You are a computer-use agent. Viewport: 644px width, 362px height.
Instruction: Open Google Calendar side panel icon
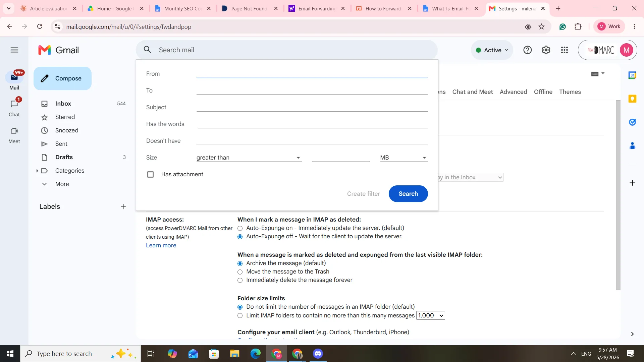coord(632,75)
